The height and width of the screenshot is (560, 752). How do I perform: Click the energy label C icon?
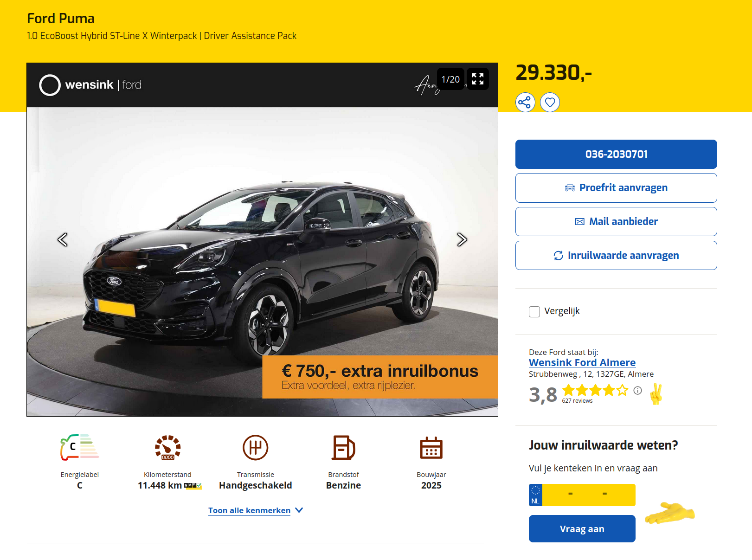(79, 448)
